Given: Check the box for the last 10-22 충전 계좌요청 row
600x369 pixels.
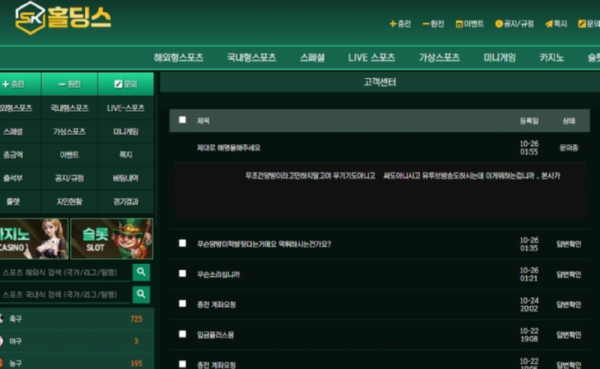Looking at the screenshot, I should (183, 364).
